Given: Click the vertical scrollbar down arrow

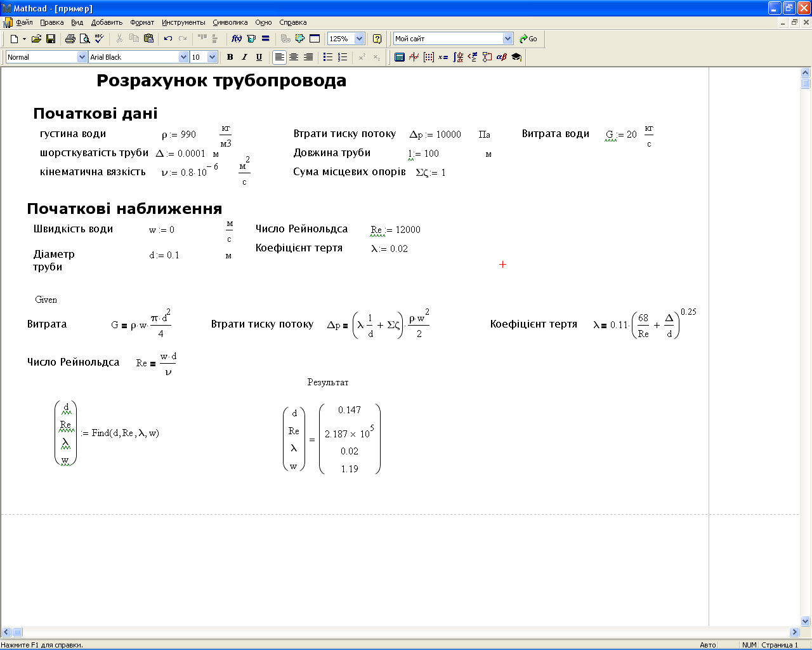Looking at the screenshot, I should point(806,621).
